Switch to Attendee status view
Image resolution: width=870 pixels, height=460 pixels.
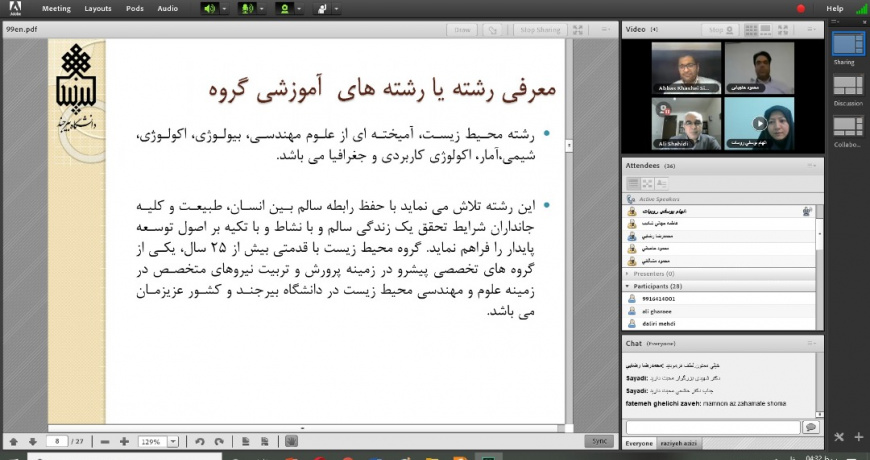tap(661, 184)
